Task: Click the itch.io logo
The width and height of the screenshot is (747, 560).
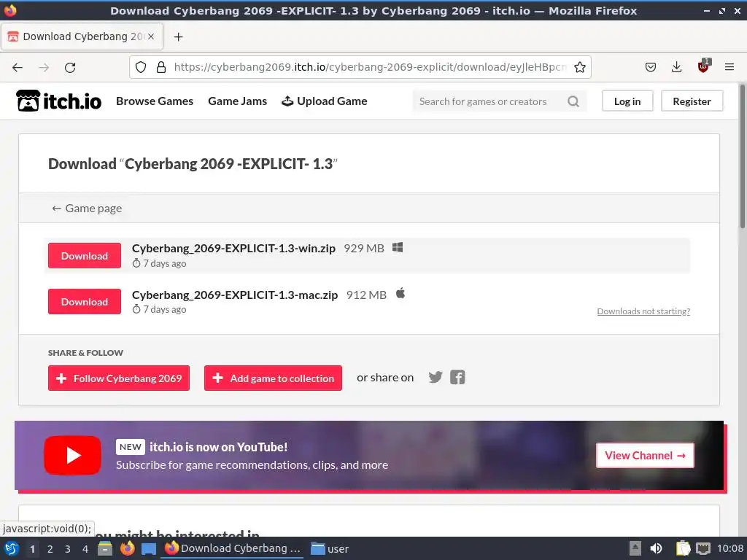Action: [58, 101]
